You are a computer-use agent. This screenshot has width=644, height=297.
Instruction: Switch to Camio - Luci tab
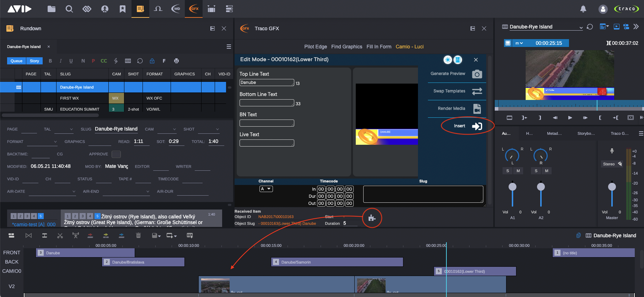tap(409, 47)
